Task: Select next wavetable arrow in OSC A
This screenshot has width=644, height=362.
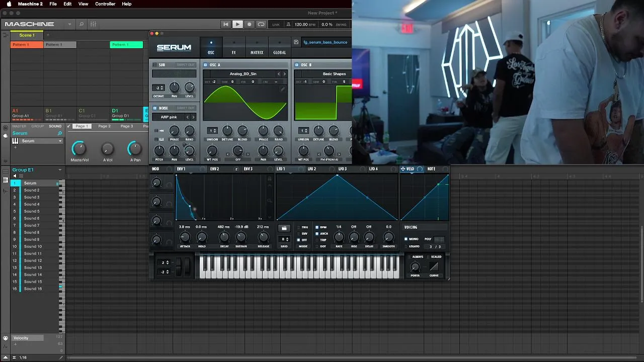Action: coord(284,74)
